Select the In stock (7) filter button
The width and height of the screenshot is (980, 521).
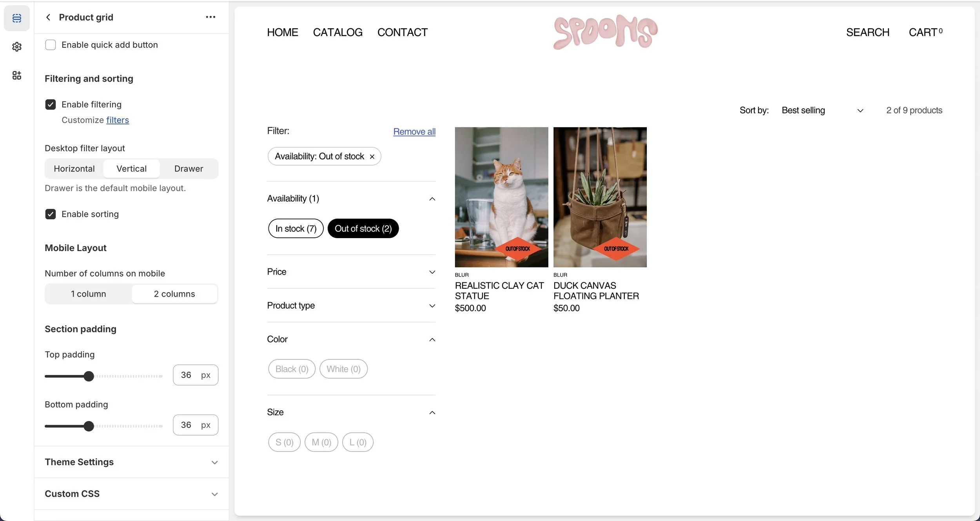[x=296, y=229]
